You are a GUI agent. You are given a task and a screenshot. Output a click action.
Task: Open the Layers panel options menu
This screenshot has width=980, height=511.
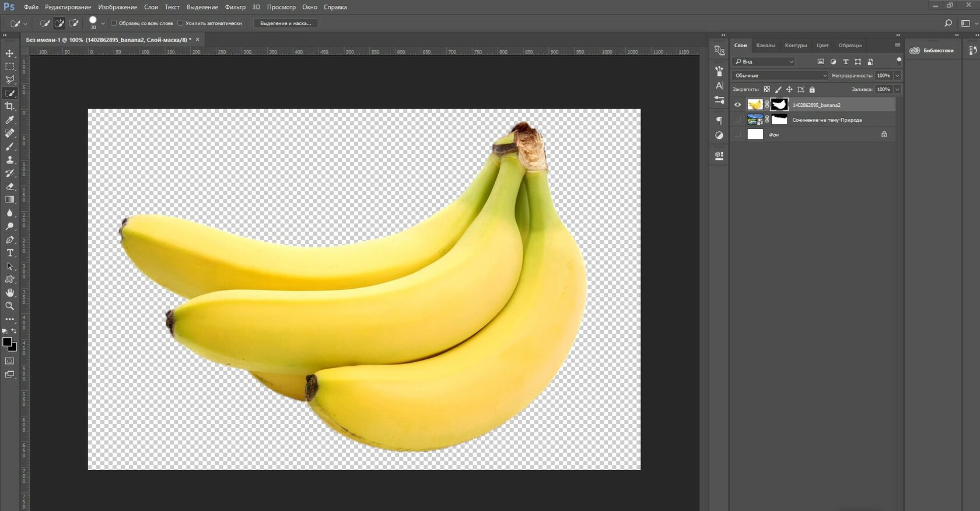897,45
